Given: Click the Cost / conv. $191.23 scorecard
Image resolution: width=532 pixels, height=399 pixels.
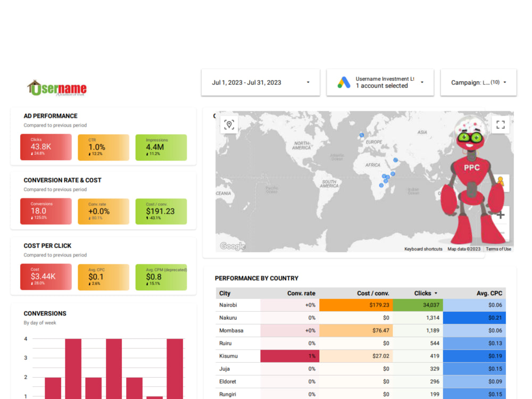Looking at the screenshot, I should coord(161,211).
